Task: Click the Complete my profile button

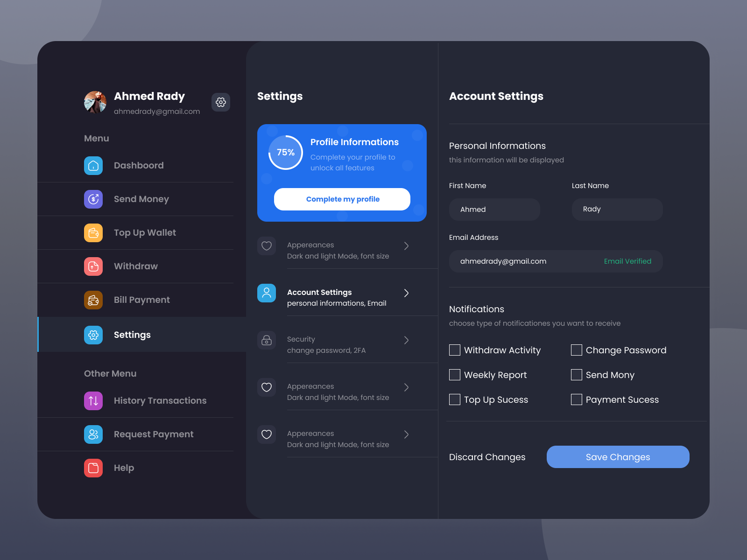Action: point(342,199)
